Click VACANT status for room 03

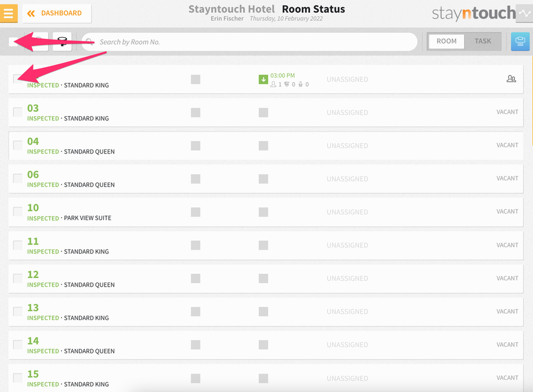click(x=507, y=112)
